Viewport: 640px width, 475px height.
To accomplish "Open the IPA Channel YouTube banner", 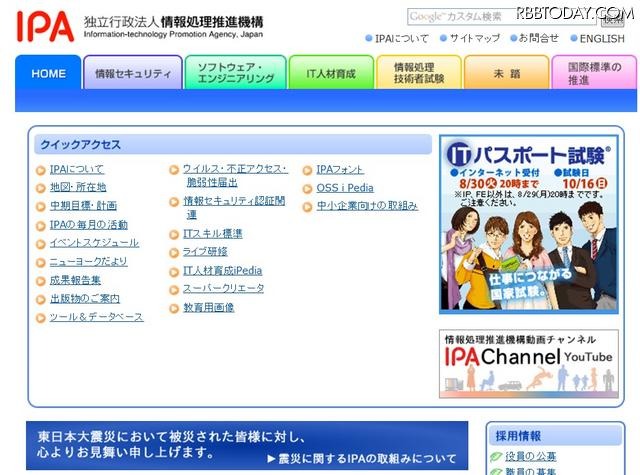I will point(529,364).
